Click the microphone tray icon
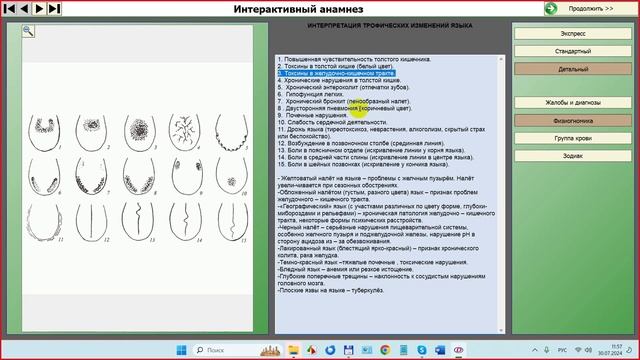 (x=547, y=350)
